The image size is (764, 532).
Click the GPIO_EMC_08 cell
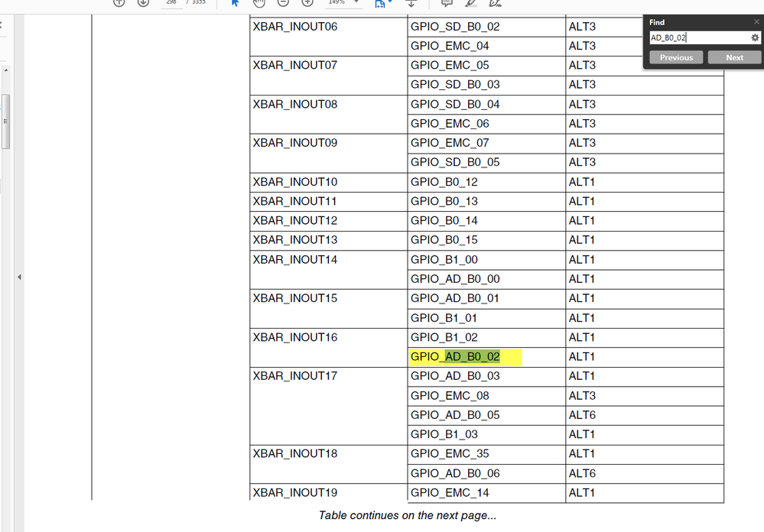[486, 396]
